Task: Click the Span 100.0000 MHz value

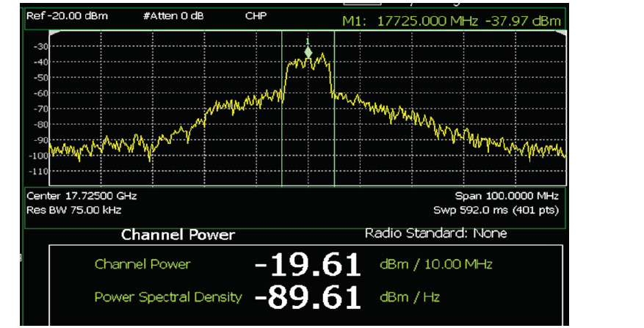Action: pyautogui.click(x=507, y=196)
